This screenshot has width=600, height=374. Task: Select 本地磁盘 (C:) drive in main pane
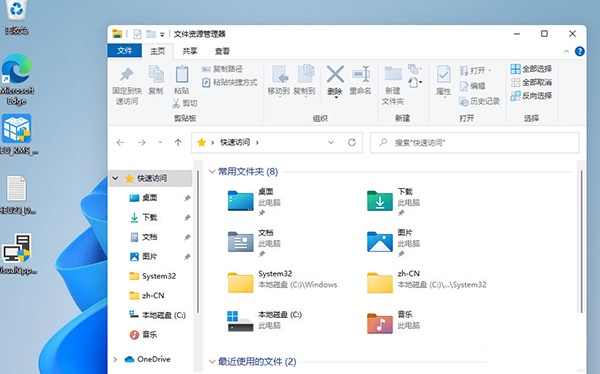265,320
